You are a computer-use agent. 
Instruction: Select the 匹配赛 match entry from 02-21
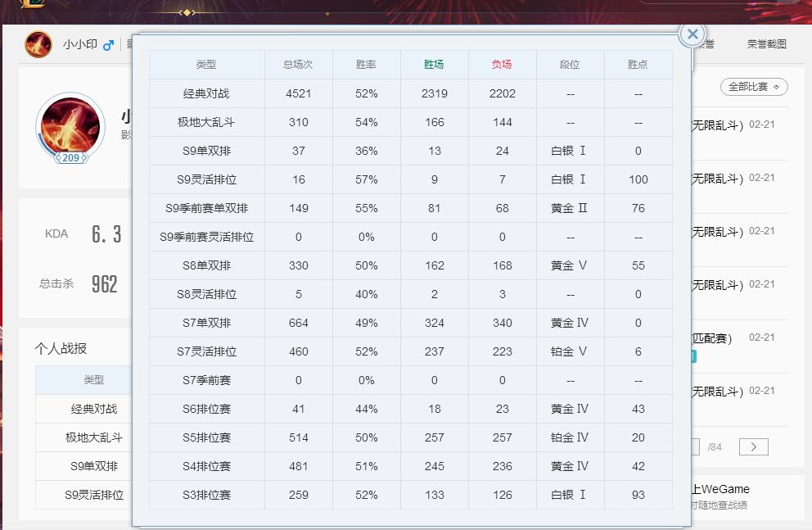click(x=712, y=337)
